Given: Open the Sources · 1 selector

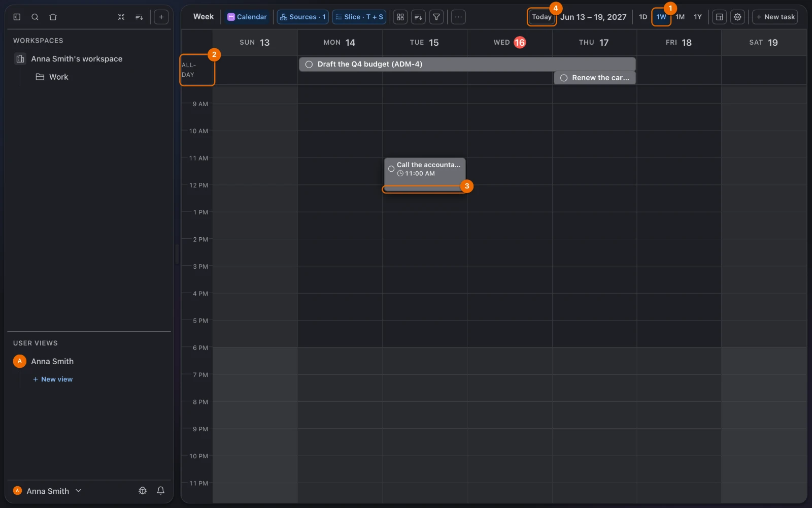Looking at the screenshot, I should click(303, 17).
